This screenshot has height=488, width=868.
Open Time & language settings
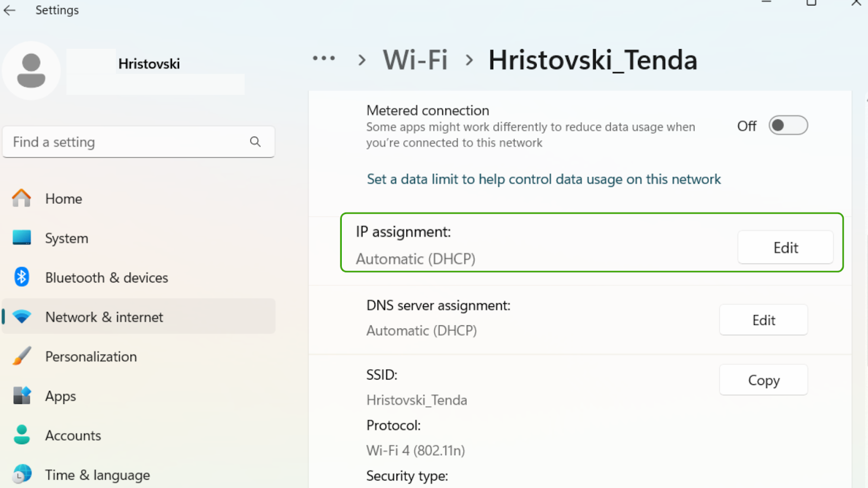tap(139, 475)
